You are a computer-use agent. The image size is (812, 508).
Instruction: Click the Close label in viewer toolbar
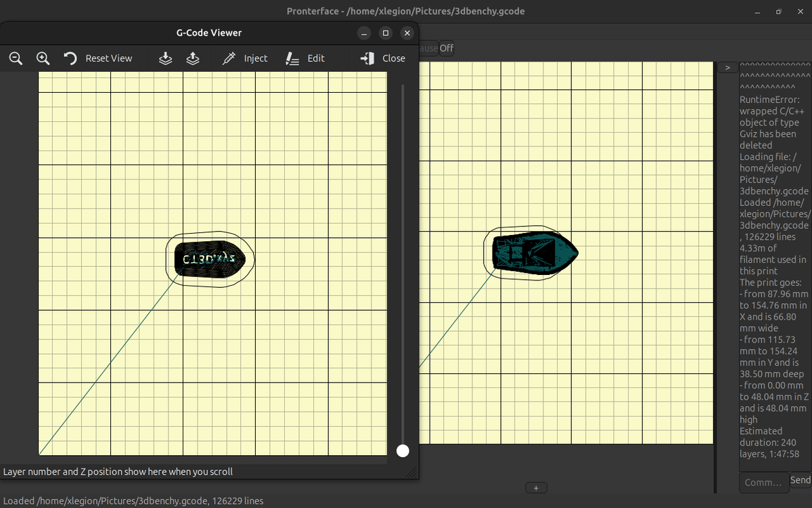click(x=394, y=58)
